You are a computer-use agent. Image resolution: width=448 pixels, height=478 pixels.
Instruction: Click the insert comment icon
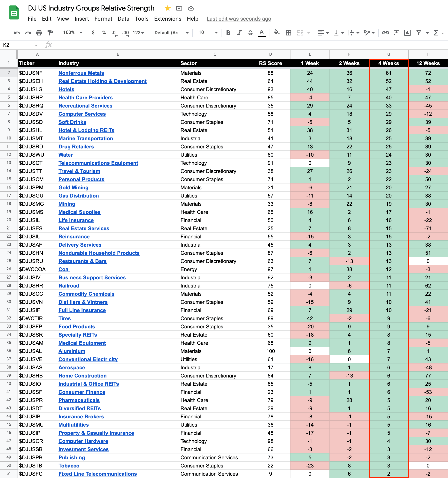(396, 33)
